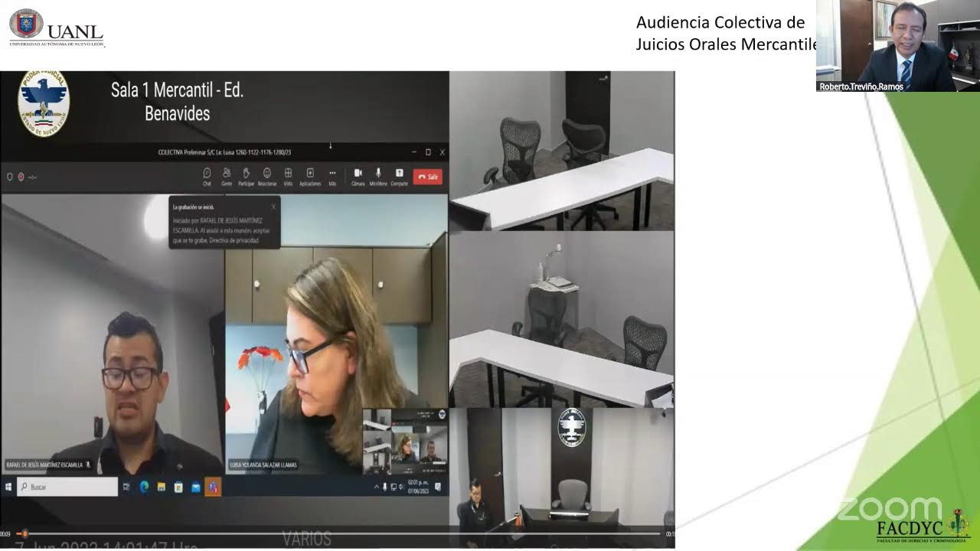The width and height of the screenshot is (980, 551).
Task: Select Rafael de Jesús Martínez Escamilla's video tile
Action: click(x=113, y=334)
